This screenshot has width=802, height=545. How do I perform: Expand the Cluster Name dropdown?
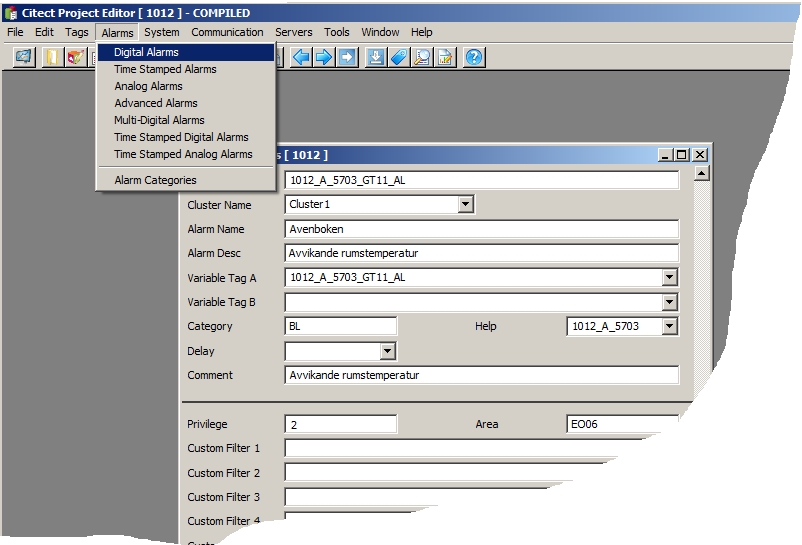pyautogui.click(x=465, y=205)
